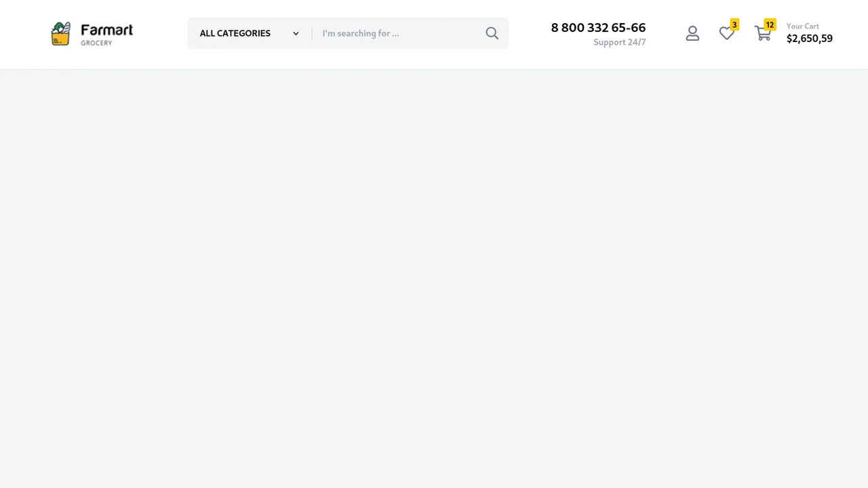This screenshot has height=488, width=868.
Task: Click blank header space between search and phone
Action: pyautogui.click(x=529, y=34)
